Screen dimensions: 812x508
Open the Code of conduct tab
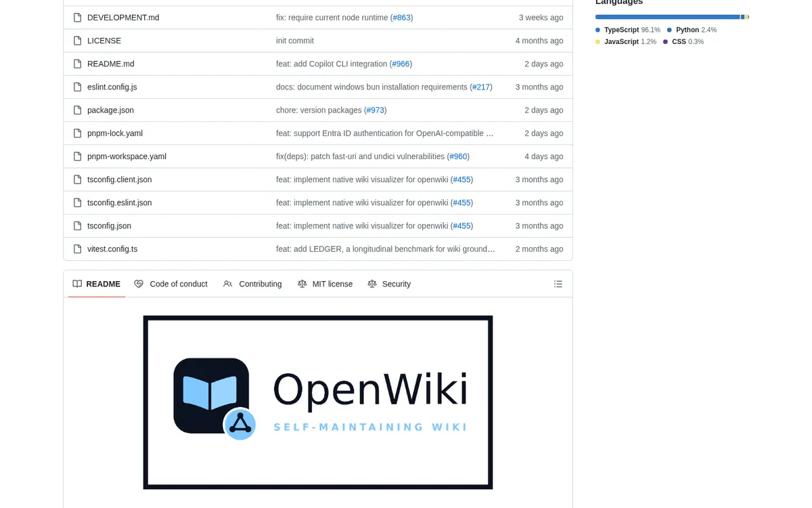click(x=171, y=284)
